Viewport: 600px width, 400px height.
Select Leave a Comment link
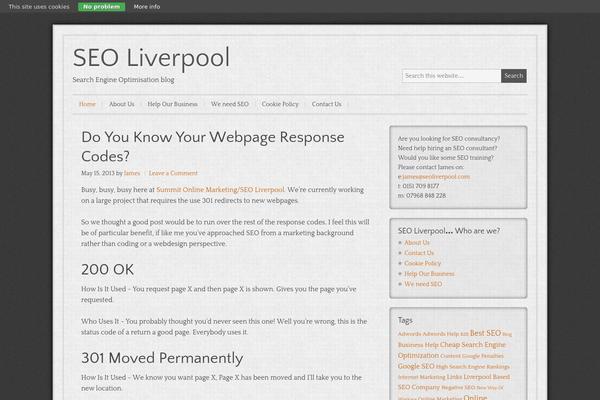(x=173, y=173)
